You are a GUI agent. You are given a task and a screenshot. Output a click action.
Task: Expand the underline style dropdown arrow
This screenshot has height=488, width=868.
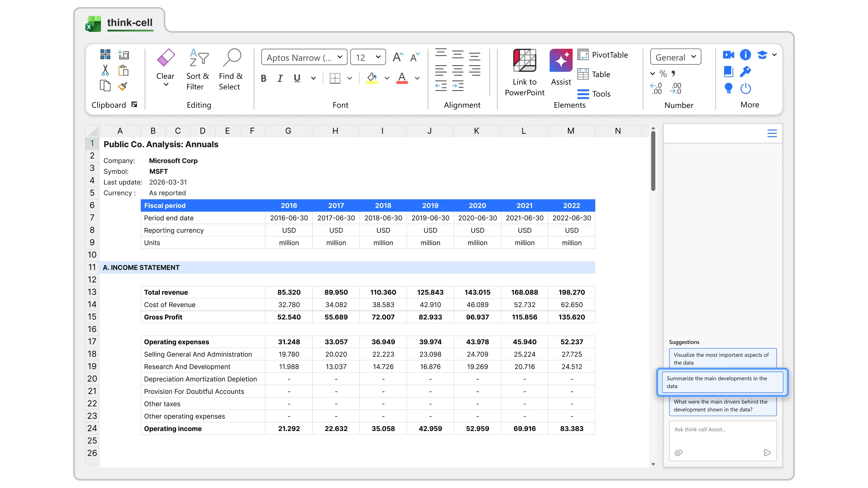click(313, 78)
